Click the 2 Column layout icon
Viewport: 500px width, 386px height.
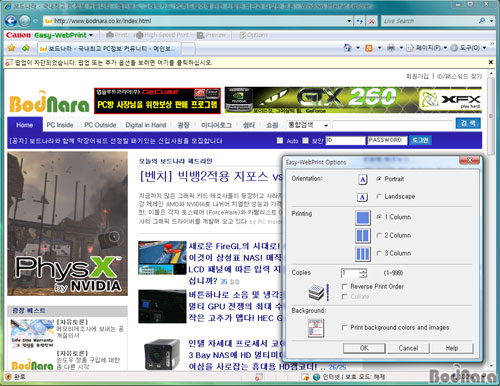[x=363, y=235]
